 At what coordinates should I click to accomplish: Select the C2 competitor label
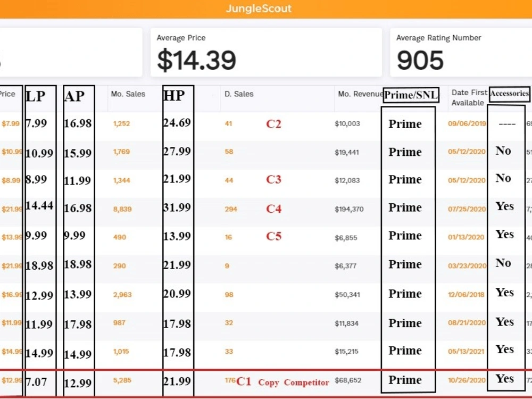(273, 124)
